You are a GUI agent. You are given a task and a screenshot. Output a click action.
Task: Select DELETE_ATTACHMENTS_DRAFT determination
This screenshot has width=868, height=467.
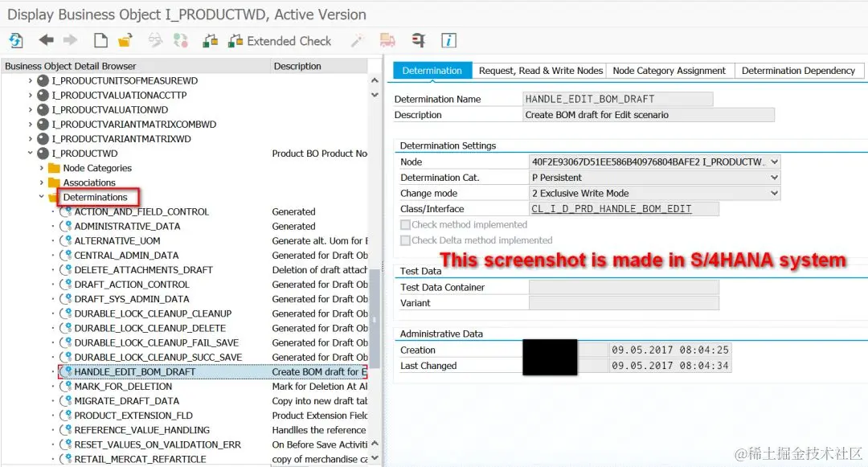click(x=143, y=270)
